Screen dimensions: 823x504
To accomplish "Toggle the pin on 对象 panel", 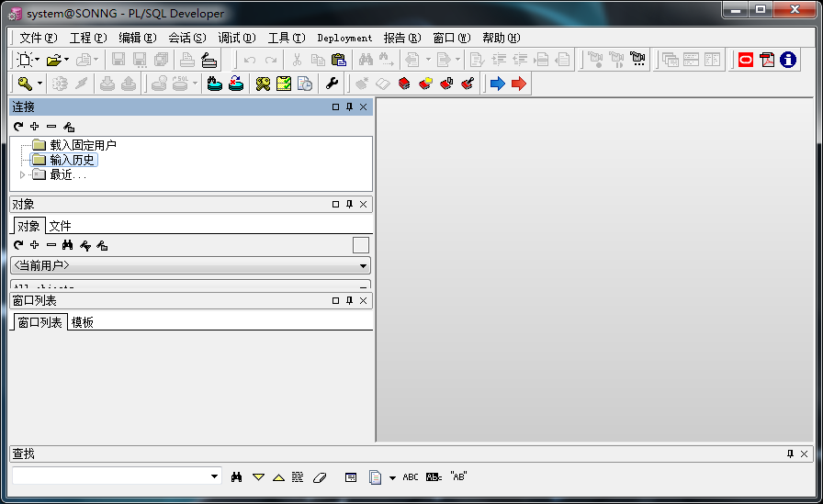I will click(350, 205).
